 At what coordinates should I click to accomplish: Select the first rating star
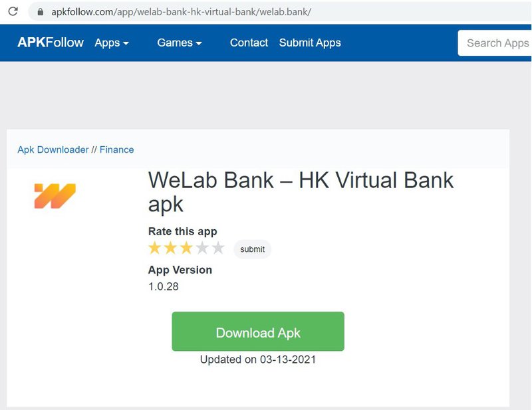155,248
